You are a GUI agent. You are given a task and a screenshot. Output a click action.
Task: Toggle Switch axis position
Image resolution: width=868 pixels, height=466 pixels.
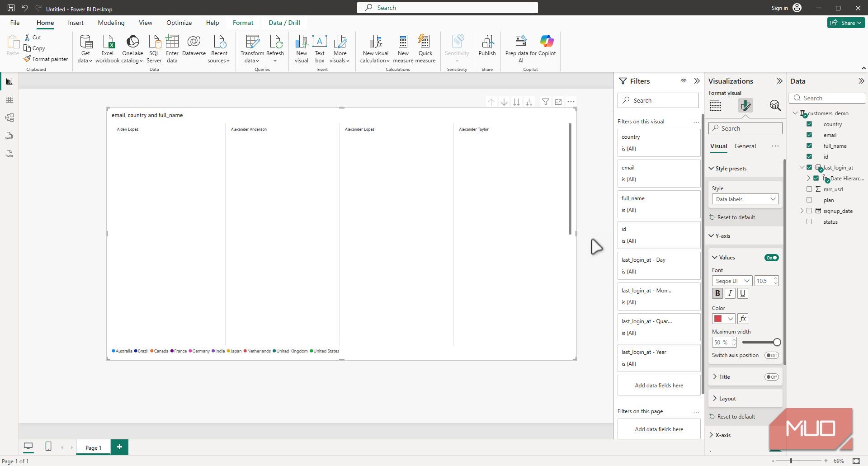(x=771, y=355)
